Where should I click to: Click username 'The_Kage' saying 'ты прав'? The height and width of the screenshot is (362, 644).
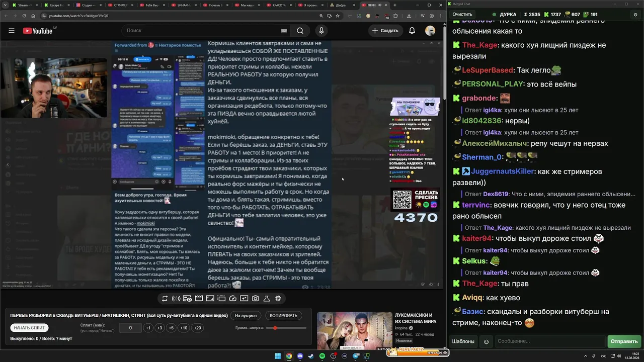coord(480,284)
